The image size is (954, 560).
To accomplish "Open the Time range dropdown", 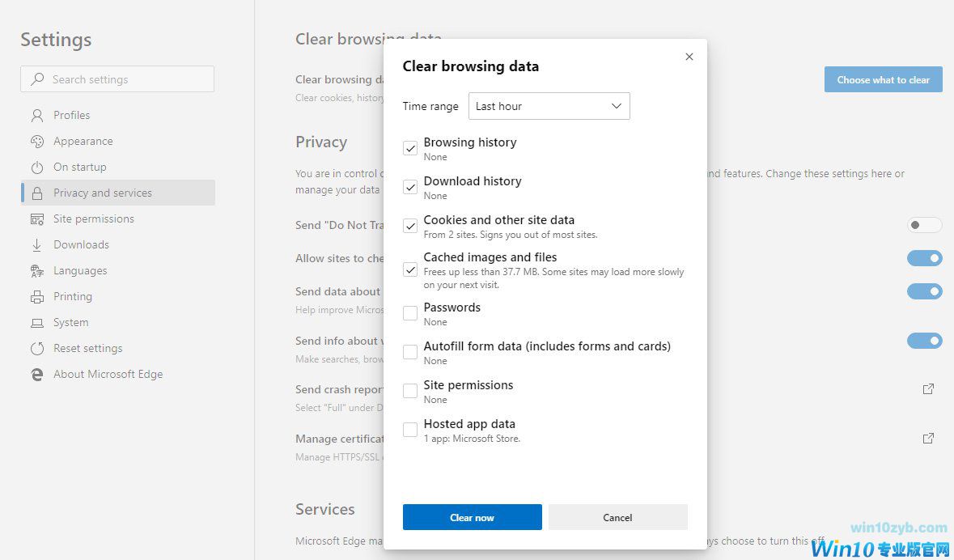I will coord(549,106).
